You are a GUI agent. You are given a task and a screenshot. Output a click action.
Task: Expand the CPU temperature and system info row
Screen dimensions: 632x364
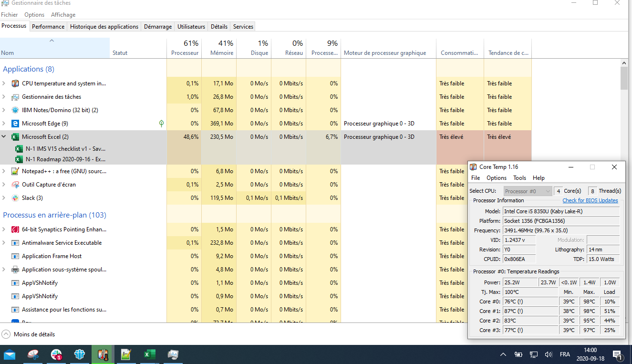coord(4,83)
